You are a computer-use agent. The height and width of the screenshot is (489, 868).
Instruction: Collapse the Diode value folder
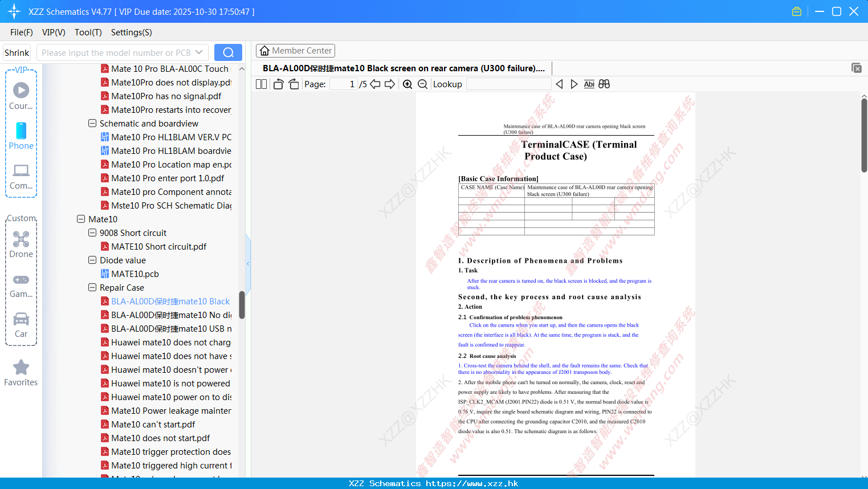[92, 260]
